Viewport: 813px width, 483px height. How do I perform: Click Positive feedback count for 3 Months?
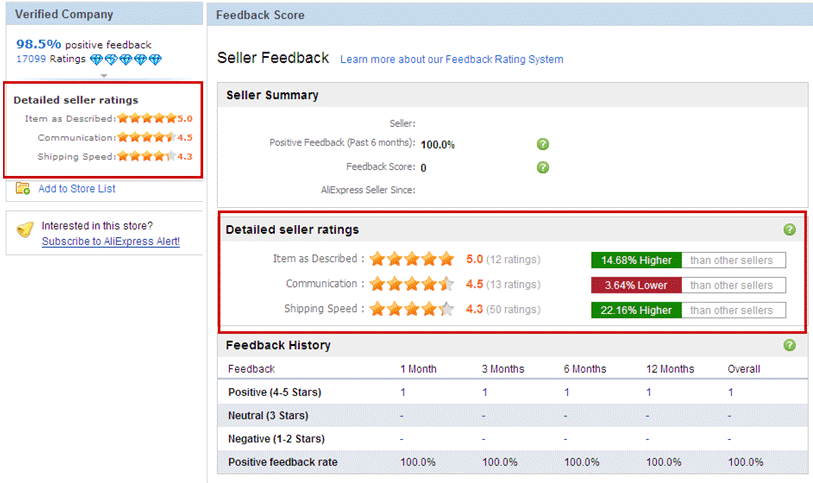(485, 392)
